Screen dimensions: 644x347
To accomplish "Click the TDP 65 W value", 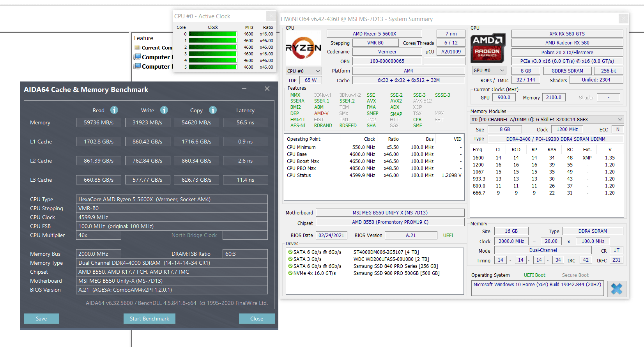I will (311, 80).
